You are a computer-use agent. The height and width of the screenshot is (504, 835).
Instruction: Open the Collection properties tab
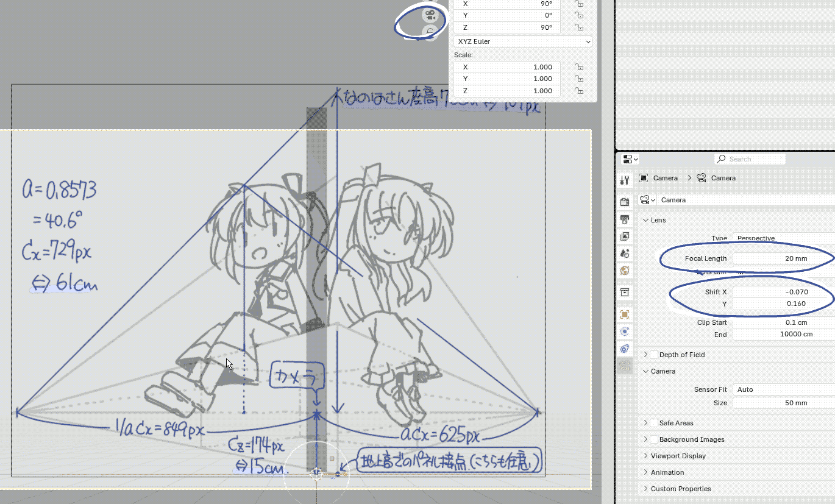(624, 292)
